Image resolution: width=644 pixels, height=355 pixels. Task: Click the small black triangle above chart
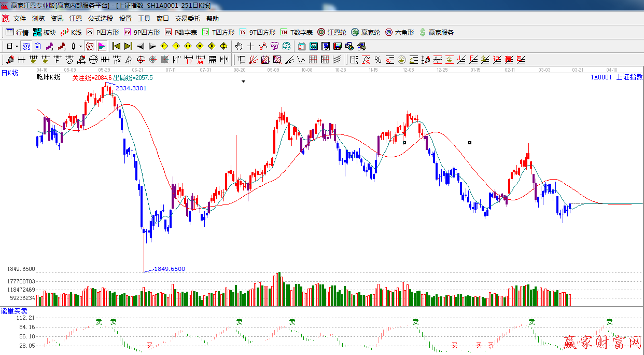[x=243, y=81]
